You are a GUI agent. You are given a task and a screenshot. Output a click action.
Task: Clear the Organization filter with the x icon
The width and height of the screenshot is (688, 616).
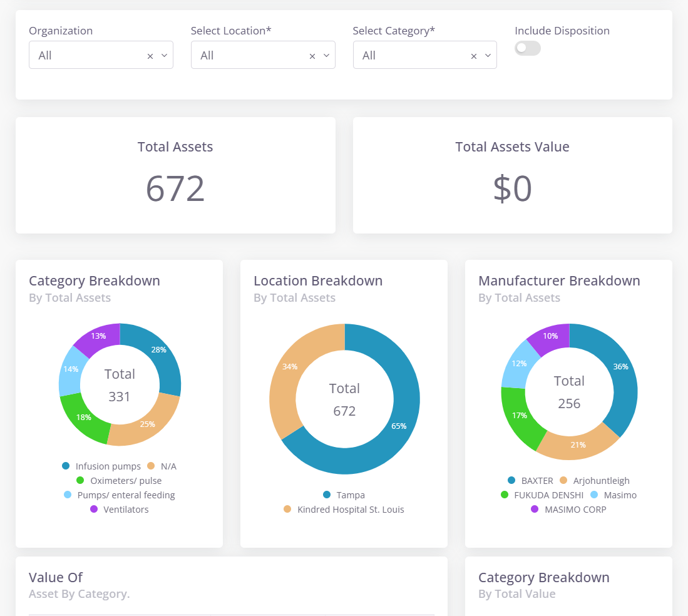[150, 56]
